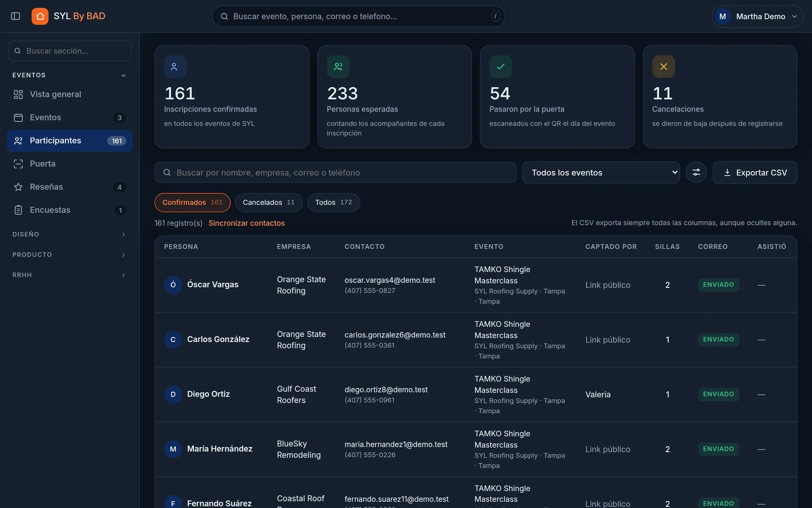
Task: Click the SILLAS column header
Action: tap(667, 247)
